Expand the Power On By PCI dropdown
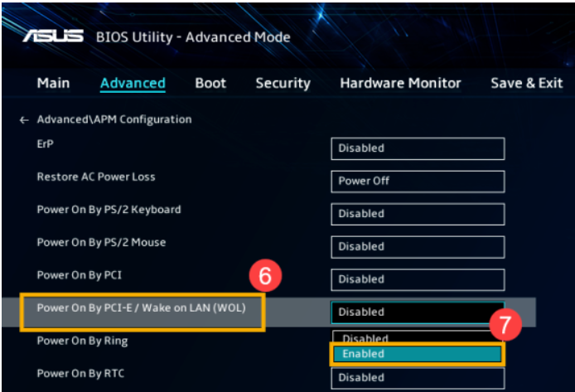 (418, 279)
